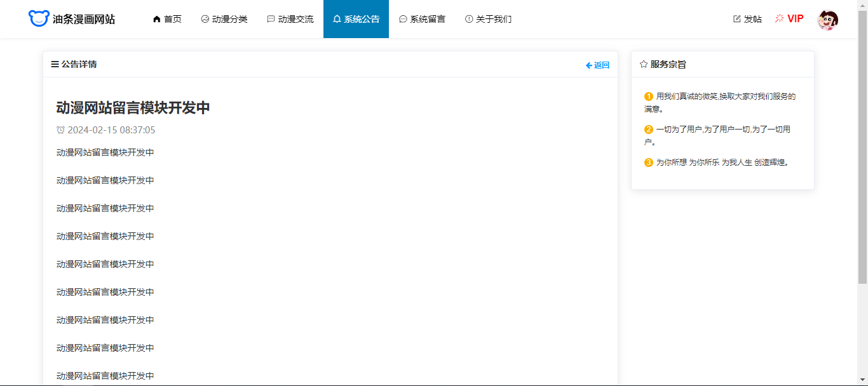Click the timestamp 2024-02-15 08:37:05
Viewport: 868px width, 386px height.
[111, 130]
